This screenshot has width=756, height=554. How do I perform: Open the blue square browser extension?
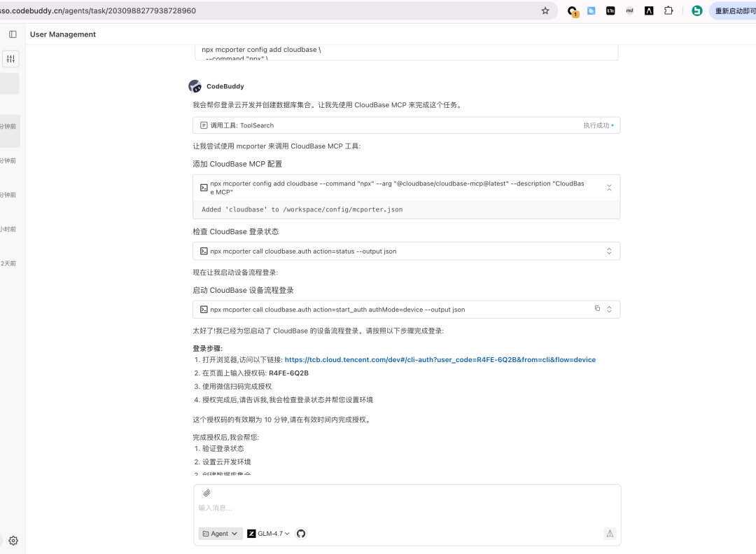click(x=591, y=11)
